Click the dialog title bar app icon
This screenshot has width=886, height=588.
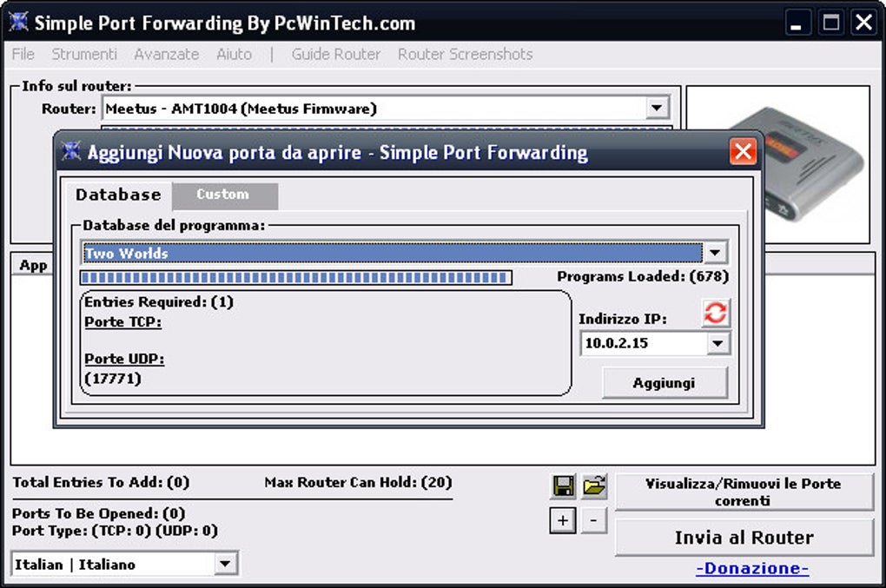[x=70, y=151]
